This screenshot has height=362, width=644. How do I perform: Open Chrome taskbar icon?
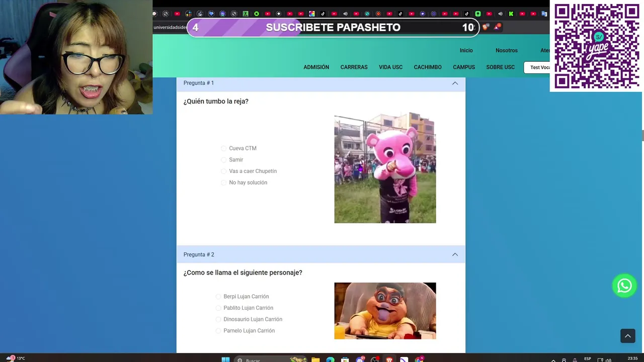[x=419, y=359]
